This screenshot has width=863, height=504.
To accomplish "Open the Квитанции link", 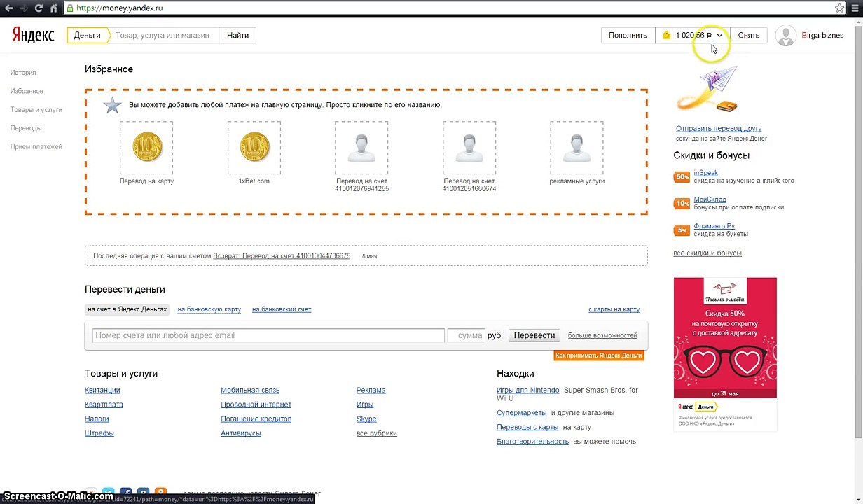I will (102, 391).
